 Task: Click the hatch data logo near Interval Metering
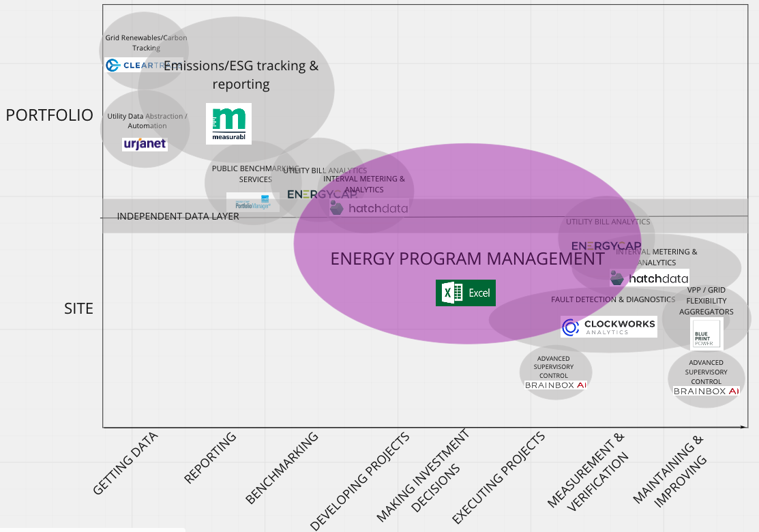(x=368, y=208)
